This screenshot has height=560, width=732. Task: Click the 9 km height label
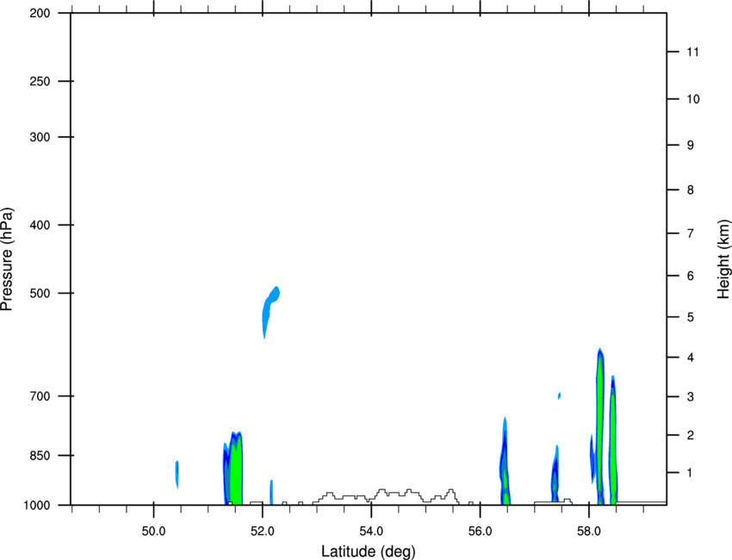click(691, 146)
